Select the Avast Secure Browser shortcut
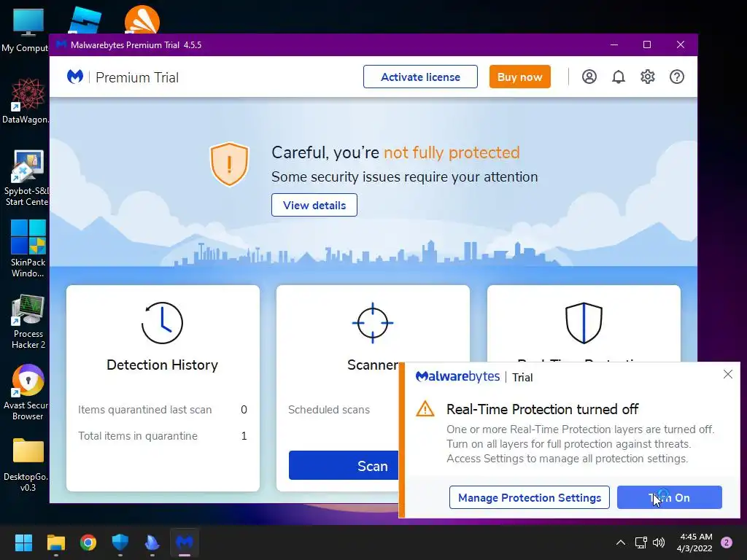 point(27,392)
